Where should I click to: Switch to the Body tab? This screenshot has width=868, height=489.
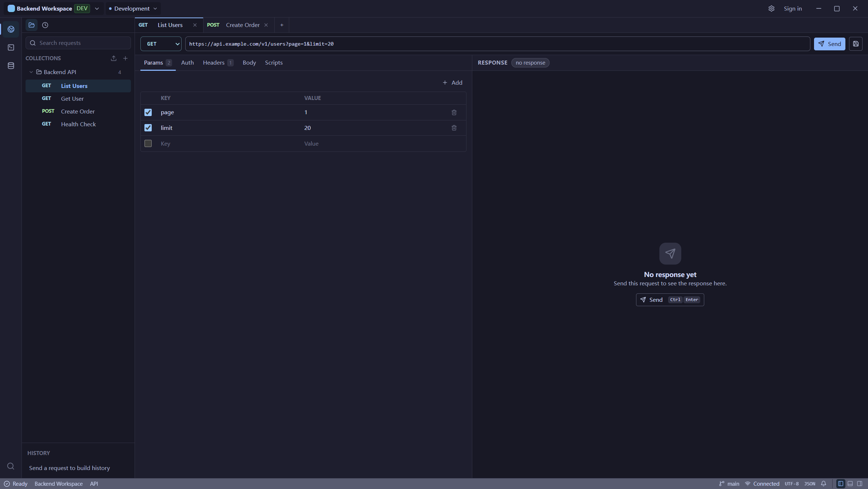click(x=249, y=63)
